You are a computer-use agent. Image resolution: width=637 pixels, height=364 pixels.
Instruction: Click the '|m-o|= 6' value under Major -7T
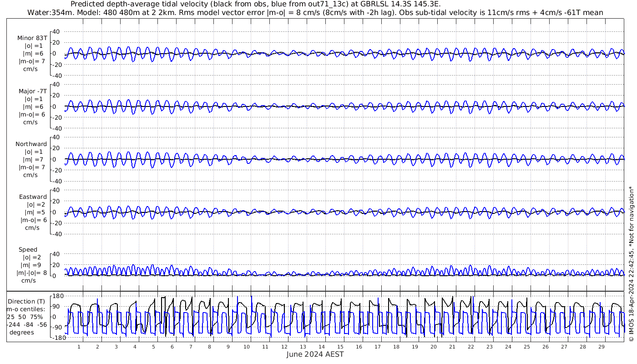pos(31,114)
